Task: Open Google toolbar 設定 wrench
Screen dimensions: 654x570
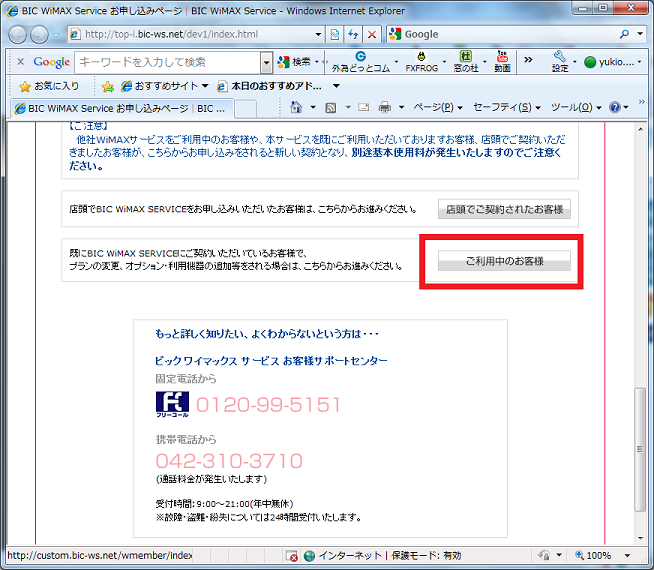Action: 560,62
